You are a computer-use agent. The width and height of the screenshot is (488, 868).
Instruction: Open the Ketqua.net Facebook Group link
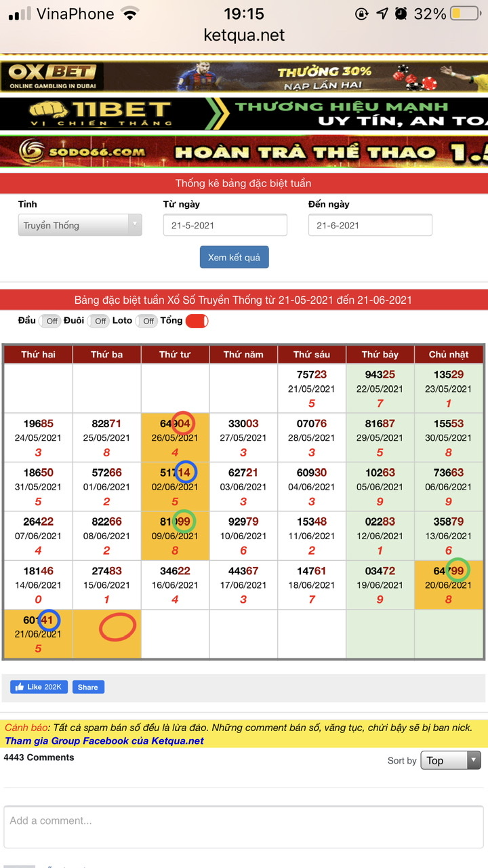[104, 741]
